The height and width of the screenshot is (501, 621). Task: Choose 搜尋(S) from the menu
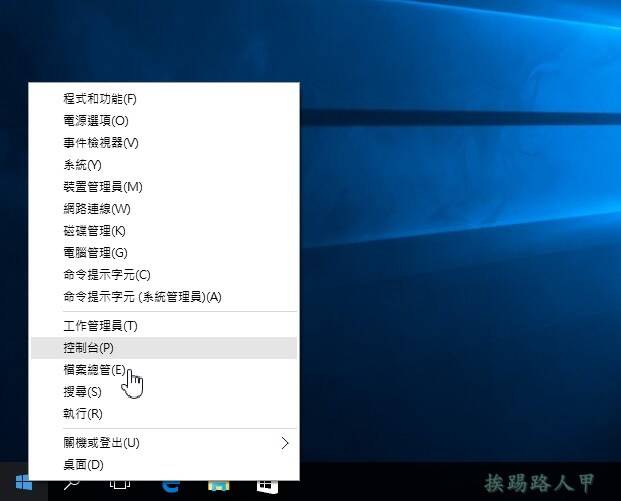(x=164, y=392)
